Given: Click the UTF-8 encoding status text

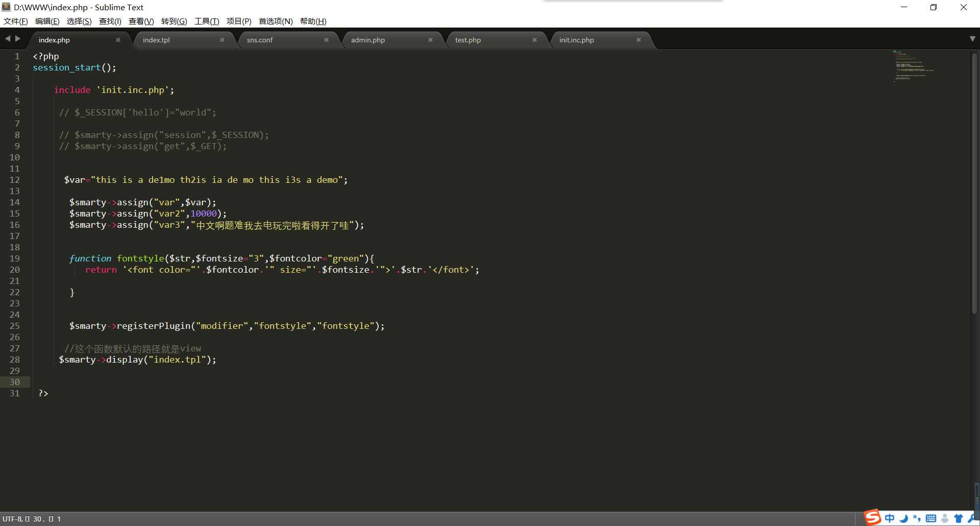Looking at the screenshot, I should coord(12,519).
